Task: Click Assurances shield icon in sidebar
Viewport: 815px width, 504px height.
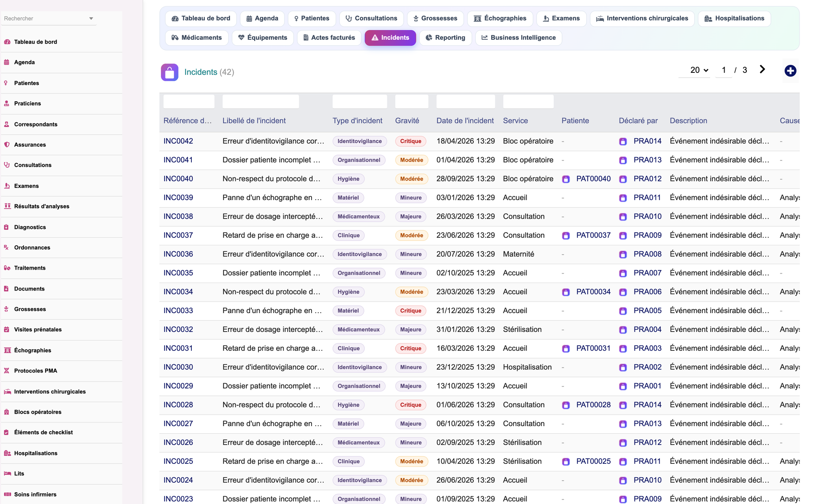Action: click(7, 144)
